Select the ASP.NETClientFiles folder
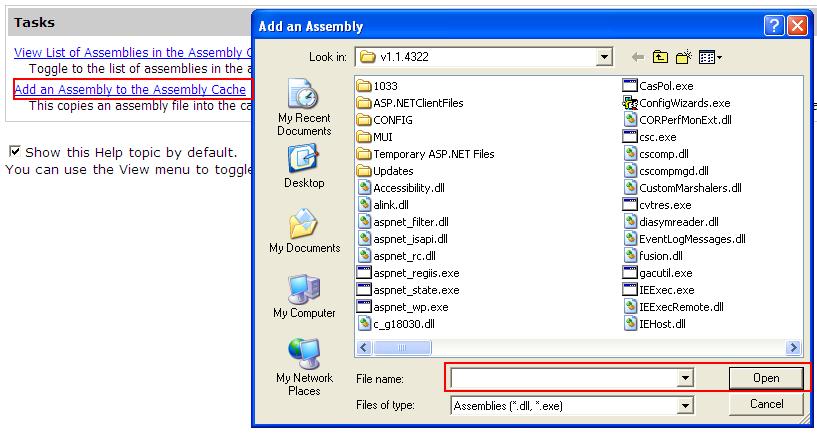 click(x=410, y=103)
